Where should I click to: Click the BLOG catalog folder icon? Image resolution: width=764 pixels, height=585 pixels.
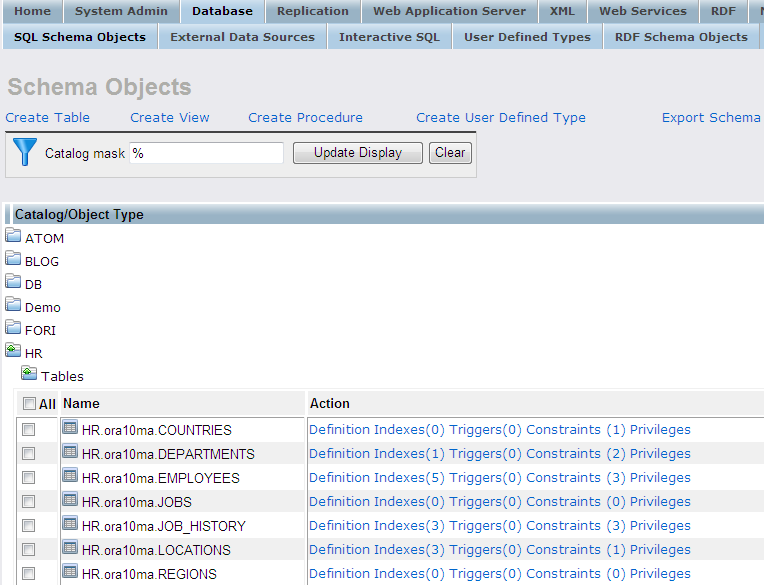13,260
